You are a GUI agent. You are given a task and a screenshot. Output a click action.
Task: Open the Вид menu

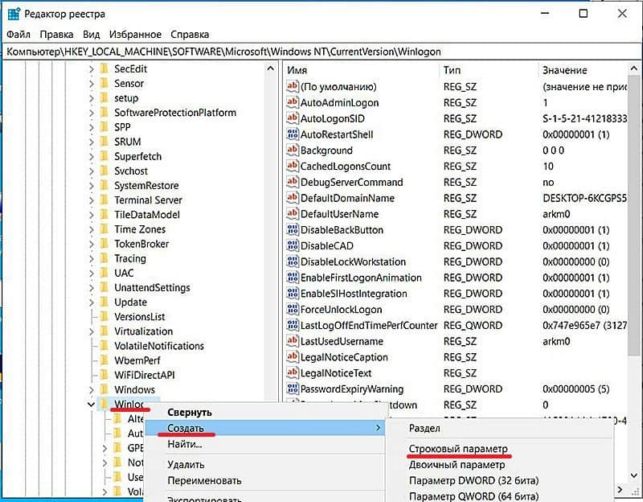click(x=91, y=34)
